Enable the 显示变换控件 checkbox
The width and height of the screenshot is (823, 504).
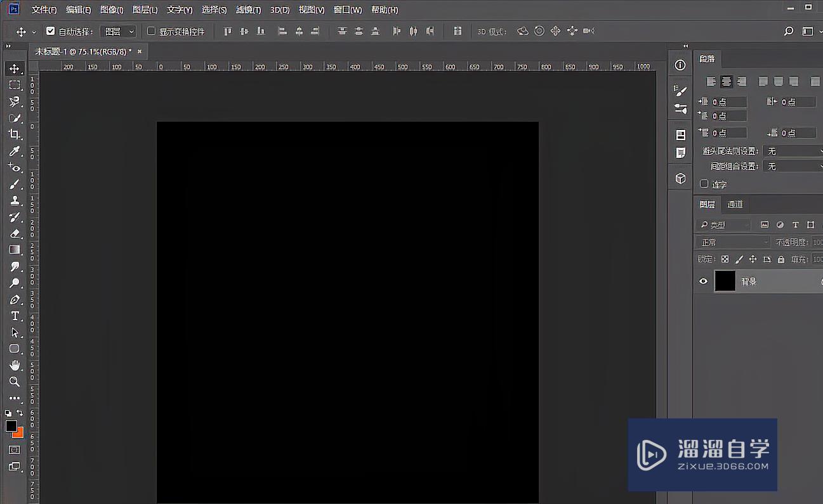pos(151,30)
